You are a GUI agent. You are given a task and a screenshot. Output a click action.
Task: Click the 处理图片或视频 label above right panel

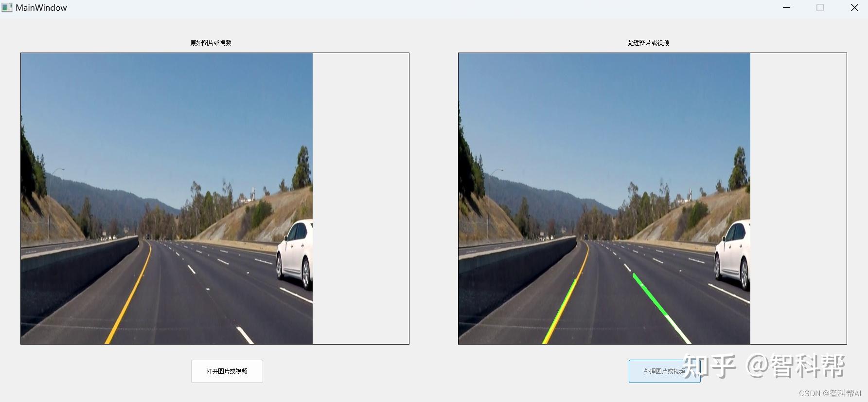[648, 43]
